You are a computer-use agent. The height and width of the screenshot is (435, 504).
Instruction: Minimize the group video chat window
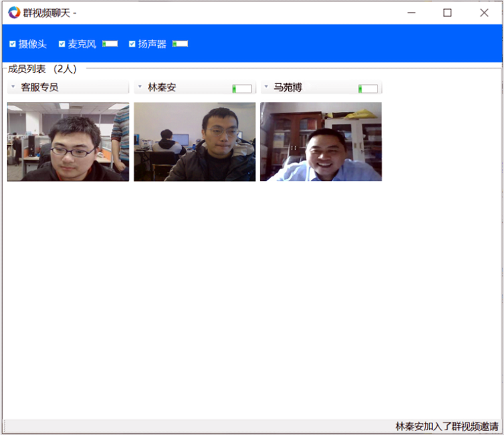pos(412,13)
